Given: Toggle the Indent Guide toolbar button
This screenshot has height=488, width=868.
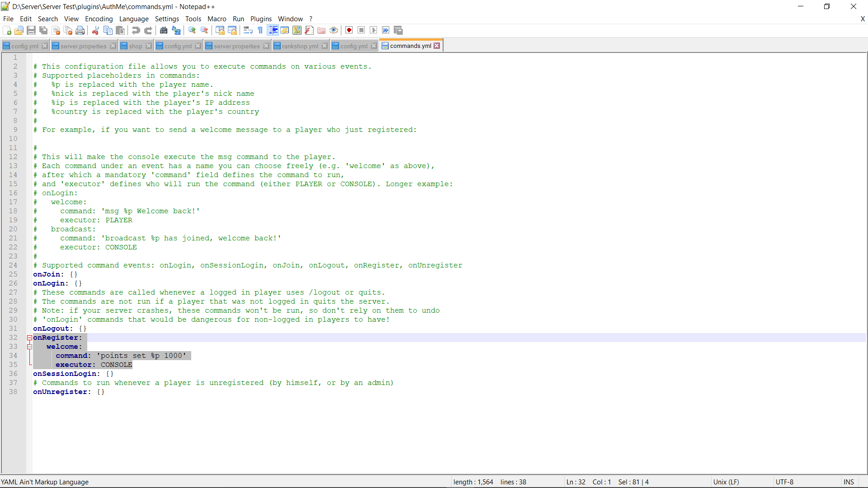Looking at the screenshot, I should [273, 30].
